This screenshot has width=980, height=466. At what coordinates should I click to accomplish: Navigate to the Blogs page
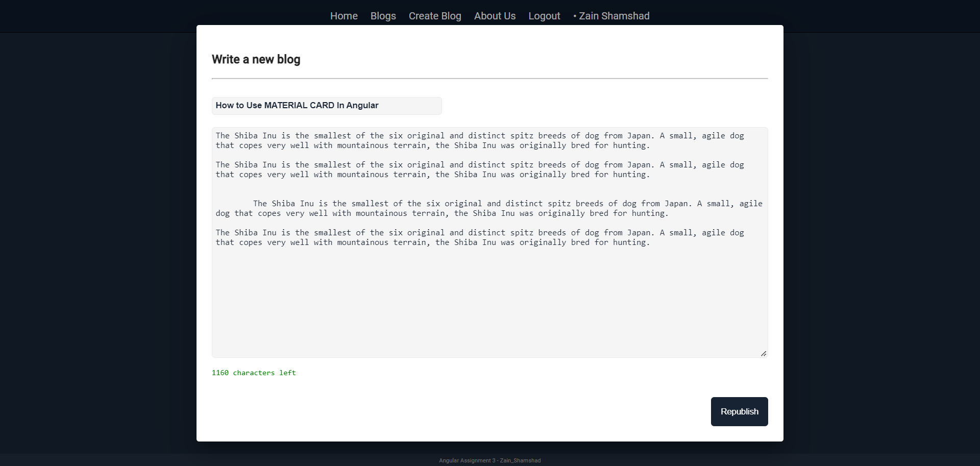(x=383, y=16)
